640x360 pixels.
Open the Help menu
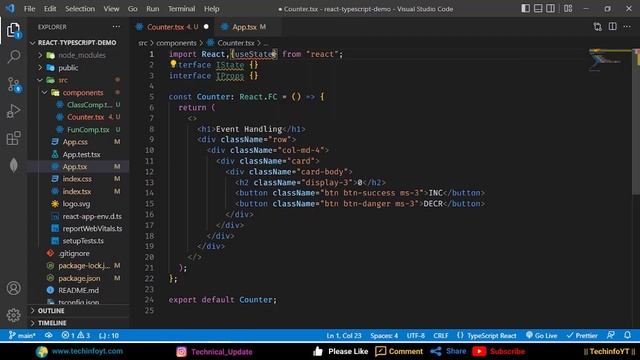pos(211,9)
